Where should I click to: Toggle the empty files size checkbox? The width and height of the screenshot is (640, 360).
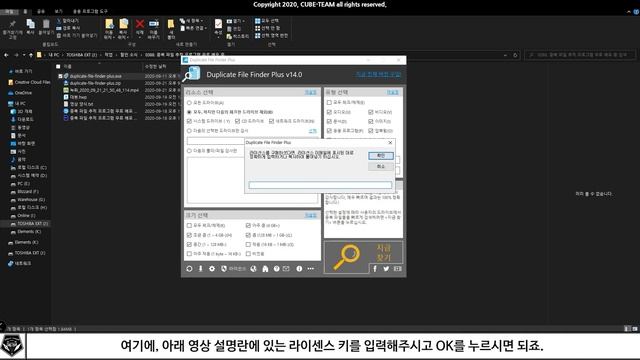point(248,254)
